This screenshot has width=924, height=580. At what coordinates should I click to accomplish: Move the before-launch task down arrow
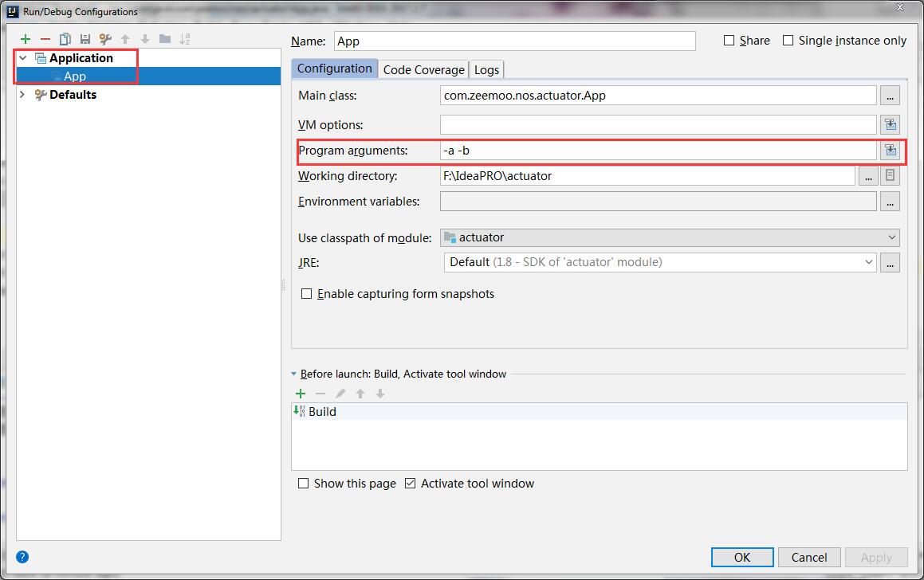(x=380, y=394)
